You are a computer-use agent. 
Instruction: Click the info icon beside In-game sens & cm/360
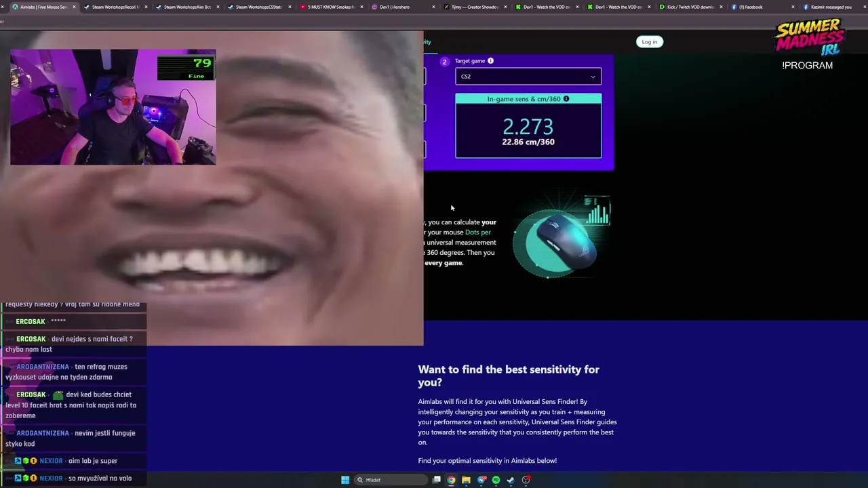point(566,99)
